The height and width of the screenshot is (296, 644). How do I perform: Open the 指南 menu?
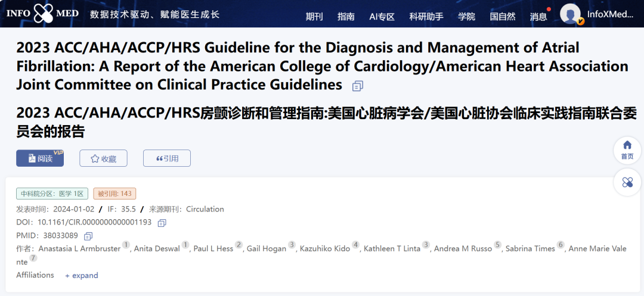pyautogui.click(x=346, y=17)
